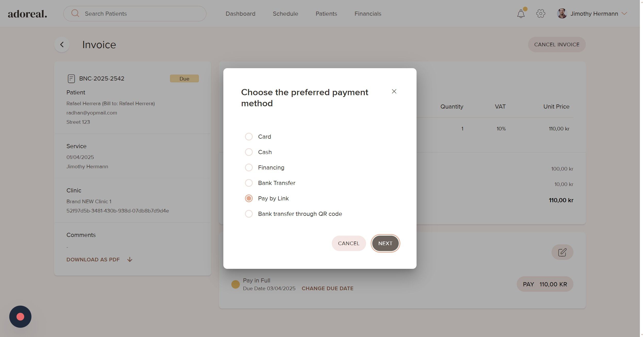
Task: Open the settings gear icon
Action: pos(540,14)
